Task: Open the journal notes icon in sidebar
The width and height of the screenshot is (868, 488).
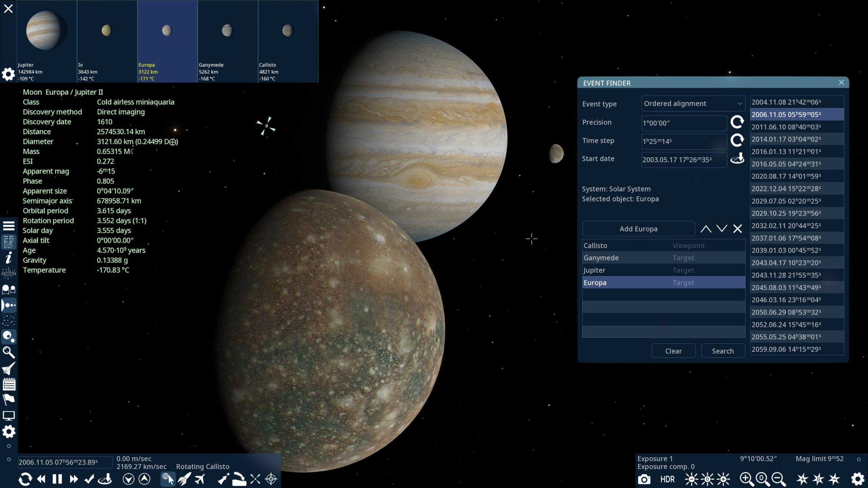Action: pyautogui.click(x=9, y=385)
